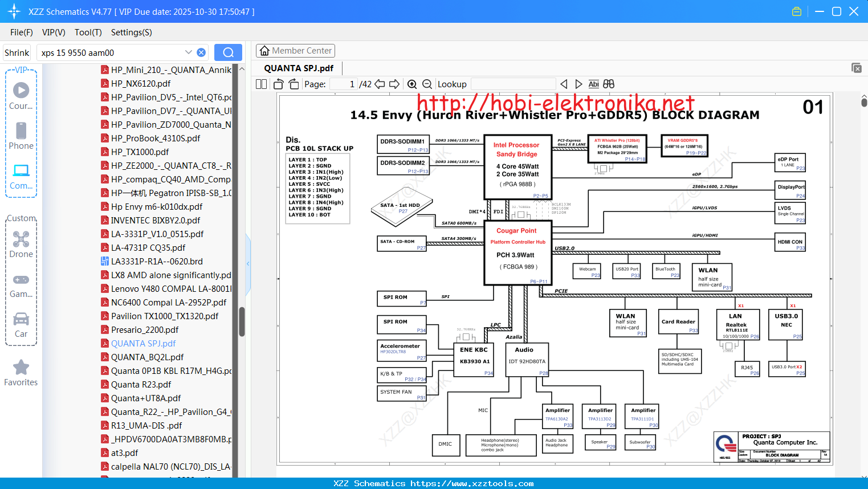868x489 pixels.
Task: Find next lookup match triangle
Action: click(578, 84)
